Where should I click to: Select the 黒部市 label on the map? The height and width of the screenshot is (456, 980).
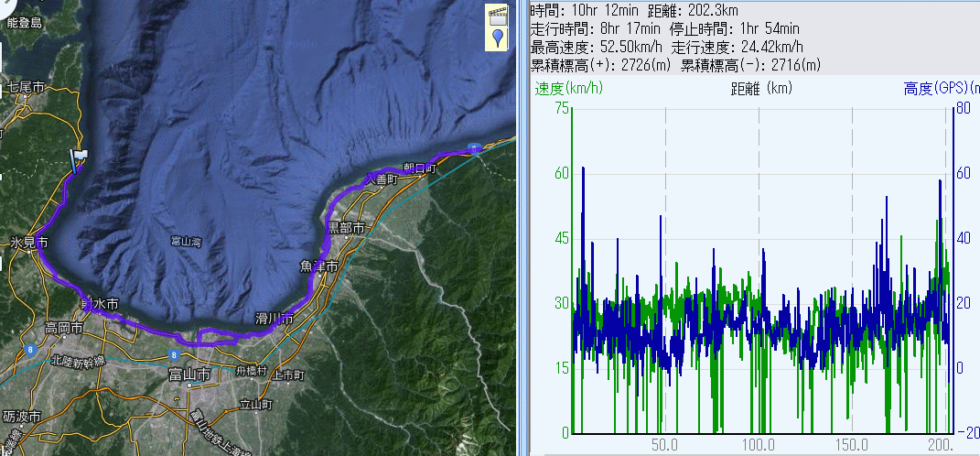click(347, 227)
